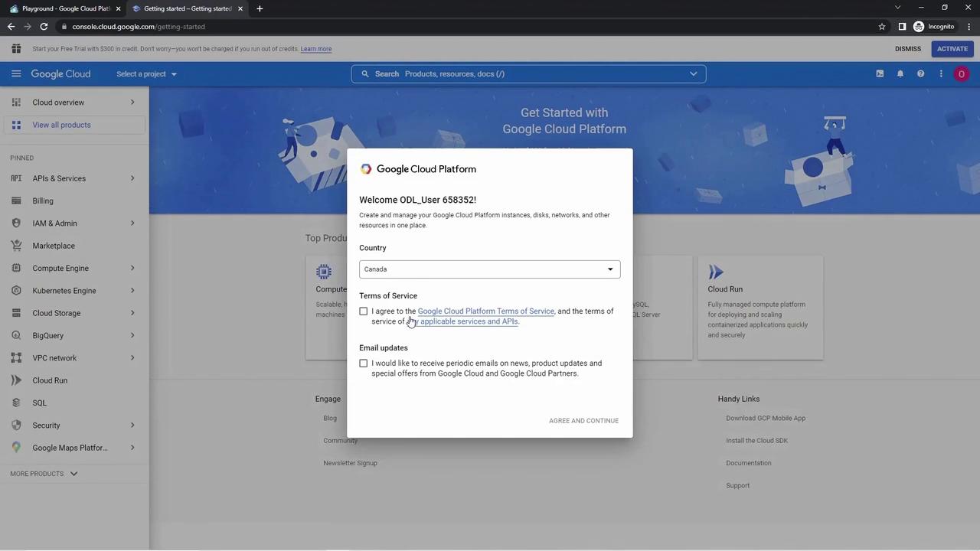980x551 pixels.
Task: Select the Getting started browser tab
Action: [x=186, y=8]
